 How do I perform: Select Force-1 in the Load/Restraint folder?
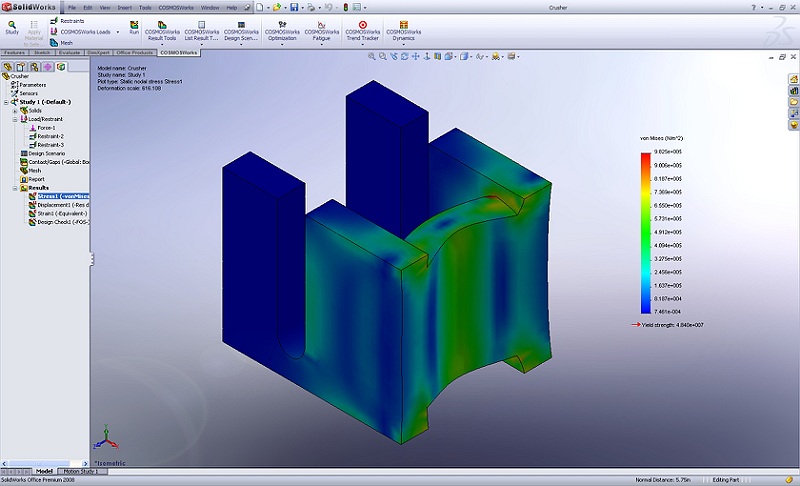tap(46, 128)
